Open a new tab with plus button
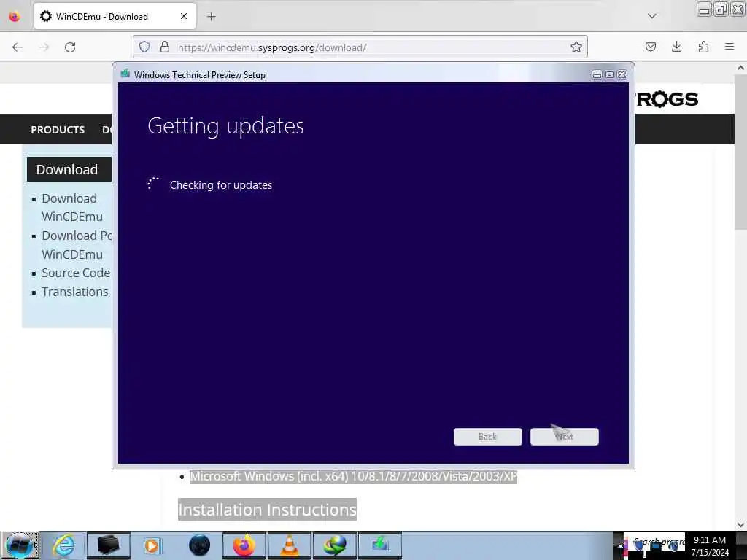 (211, 17)
